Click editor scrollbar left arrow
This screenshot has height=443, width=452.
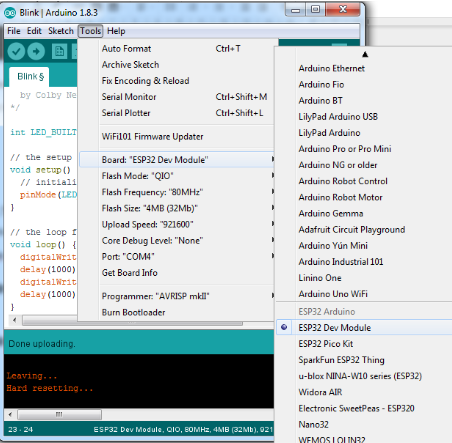14,320
